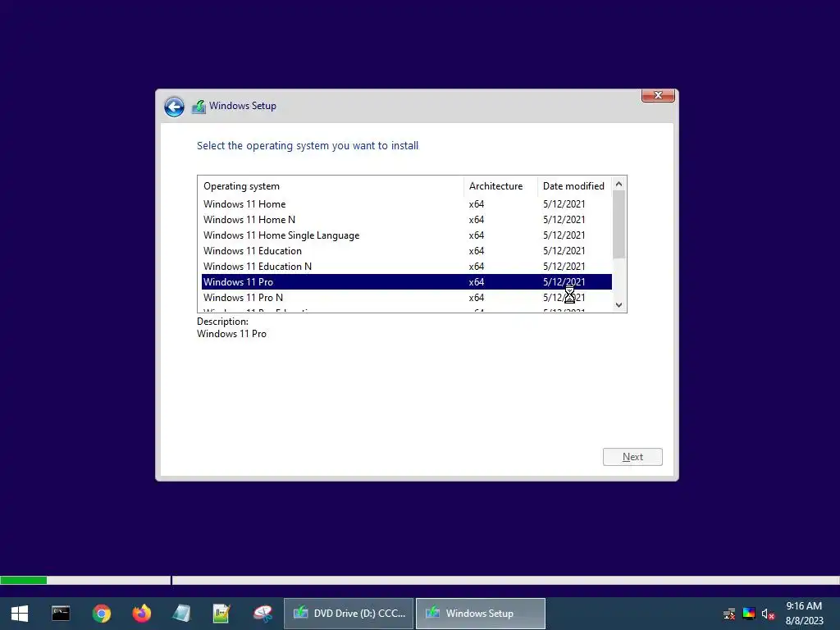Switch to DVD Drive (D:) taskbar window
This screenshot has width=840, height=630.
click(349, 614)
